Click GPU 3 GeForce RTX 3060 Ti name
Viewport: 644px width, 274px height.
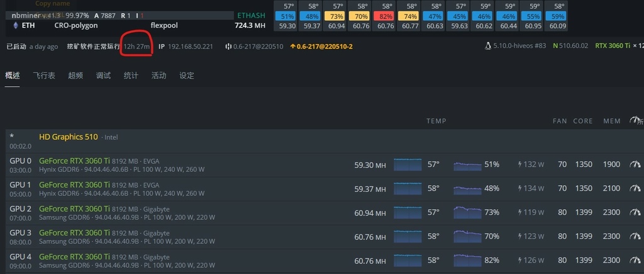point(74,232)
